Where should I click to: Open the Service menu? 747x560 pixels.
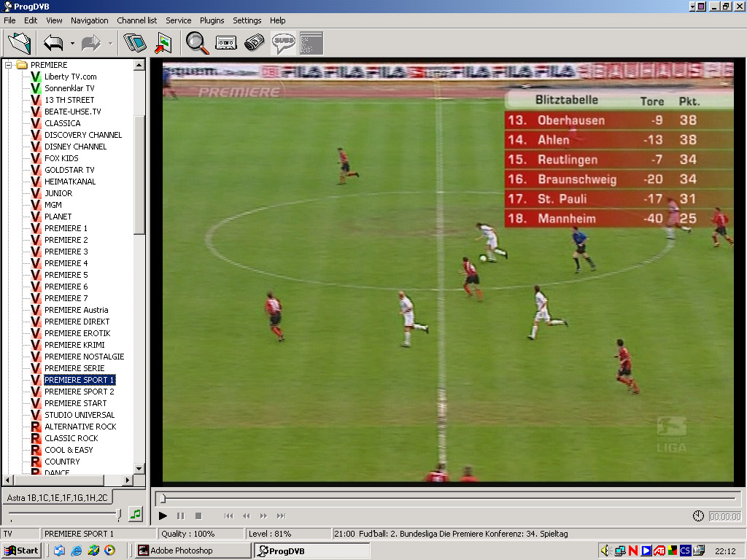pyautogui.click(x=178, y=20)
